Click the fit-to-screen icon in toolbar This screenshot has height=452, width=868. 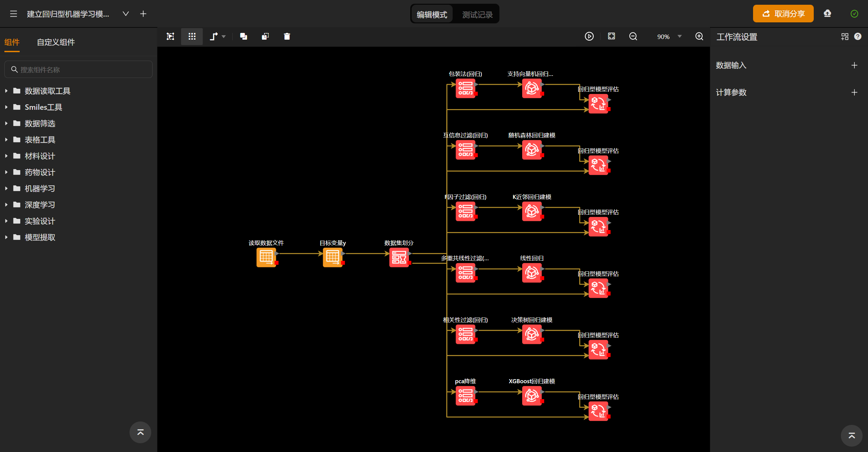(611, 36)
